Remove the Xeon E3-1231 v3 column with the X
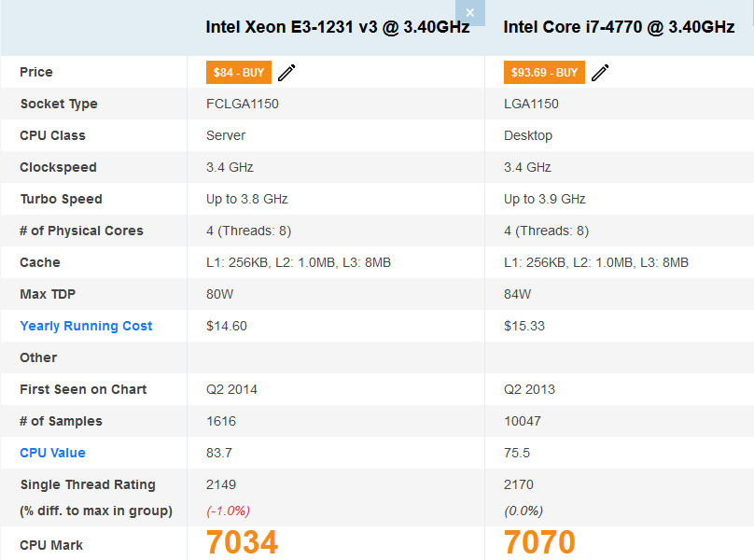This screenshot has height=560, width=754. pyautogui.click(x=469, y=12)
